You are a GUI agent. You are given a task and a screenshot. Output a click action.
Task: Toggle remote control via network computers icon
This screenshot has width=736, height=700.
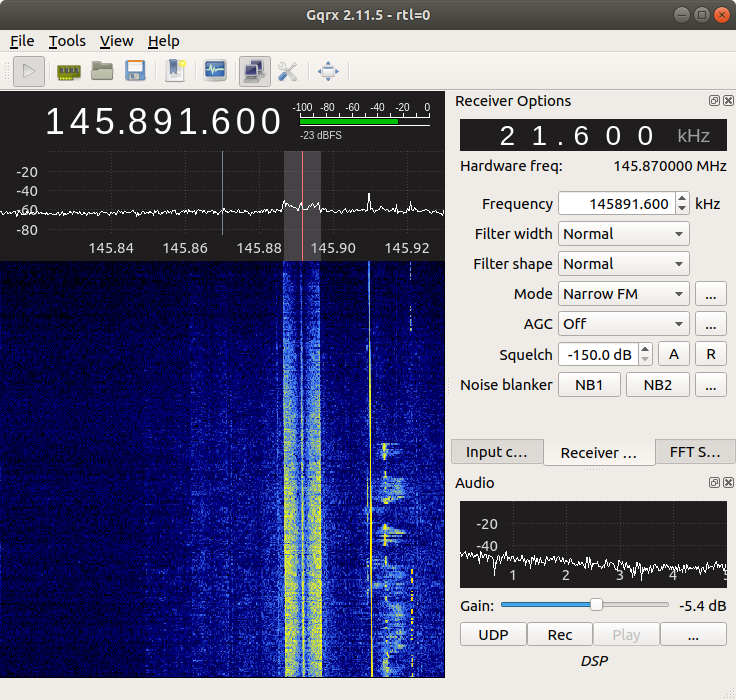click(x=255, y=71)
